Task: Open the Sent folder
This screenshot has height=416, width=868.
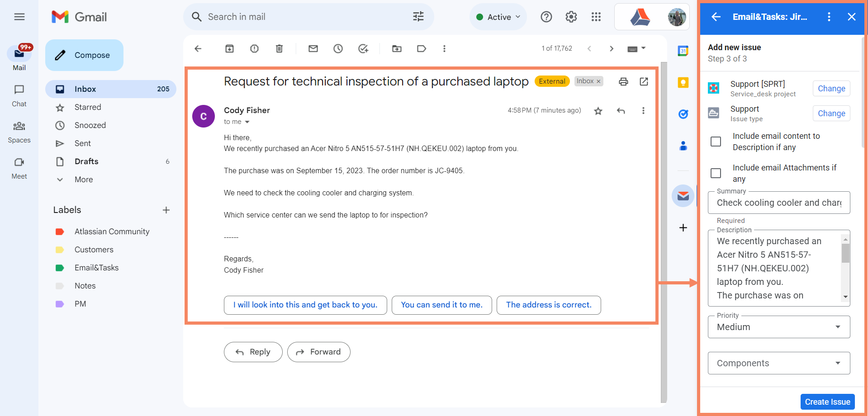Action: tap(83, 143)
